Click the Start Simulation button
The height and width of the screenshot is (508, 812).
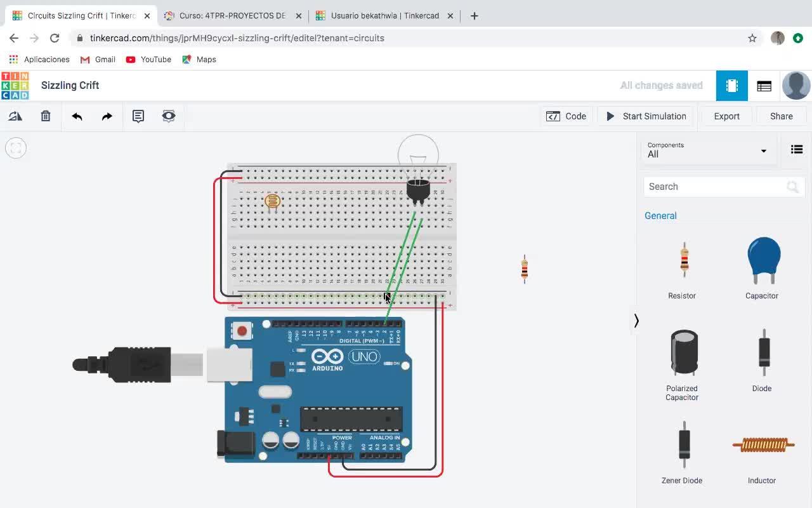tap(646, 116)
